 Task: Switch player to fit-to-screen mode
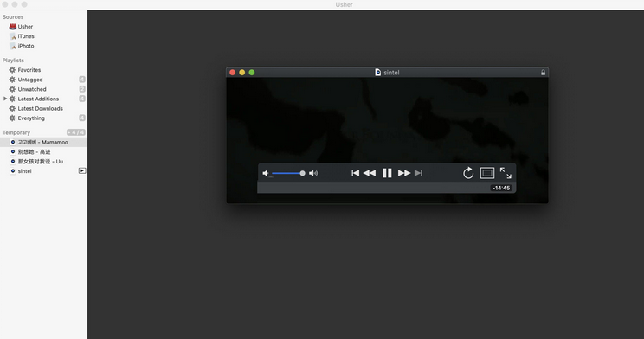[x=487, y=173]
